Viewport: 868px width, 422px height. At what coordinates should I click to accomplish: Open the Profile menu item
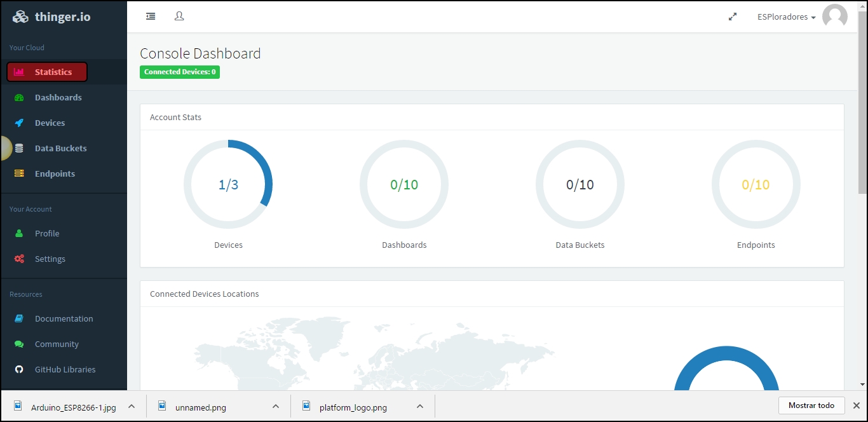64,233
